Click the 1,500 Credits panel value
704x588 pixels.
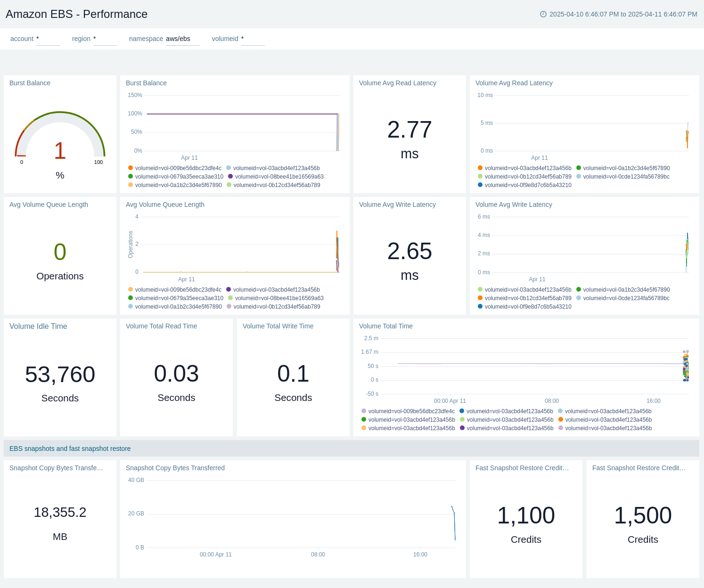(643, 515)
